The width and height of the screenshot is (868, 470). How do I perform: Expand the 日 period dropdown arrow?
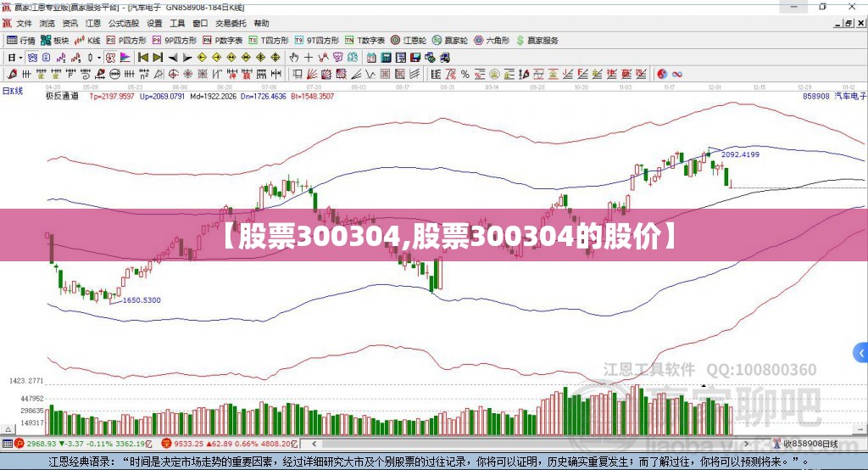(20, 58)
